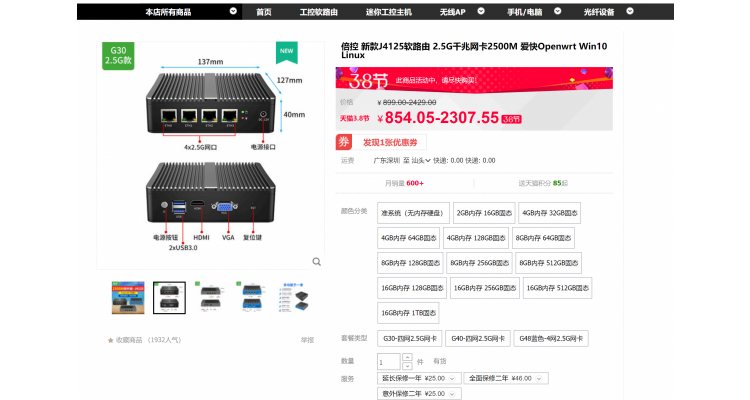Viewport: 750px width, 400px height.
Task: Click the NEW ribbon badge
Action: pyautogui.click(x=287, y=52)
